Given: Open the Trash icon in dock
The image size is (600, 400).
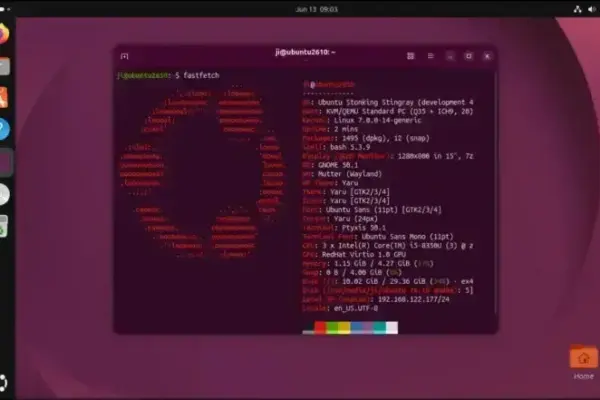Looking at the screenshot, I should tap(3, 227).
